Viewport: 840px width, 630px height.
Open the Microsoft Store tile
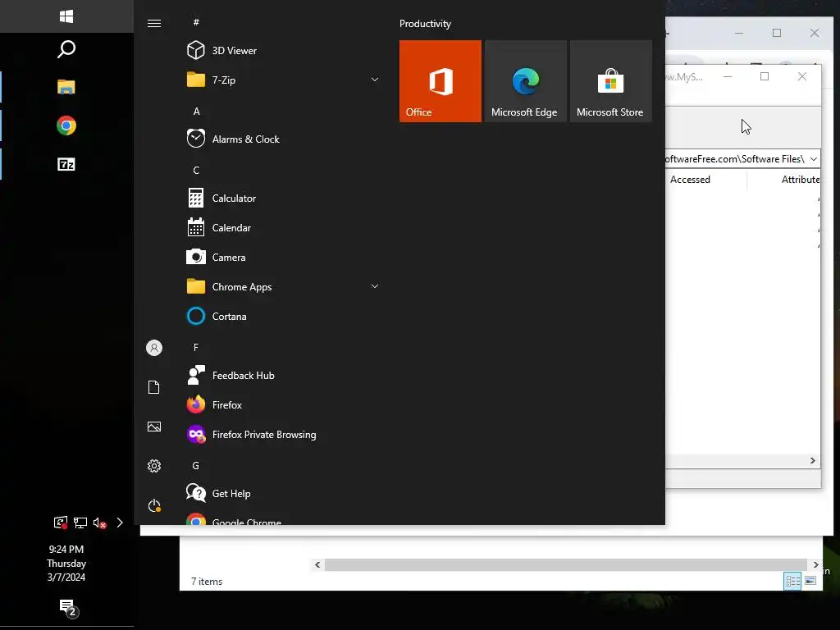(x=610, y=81)
